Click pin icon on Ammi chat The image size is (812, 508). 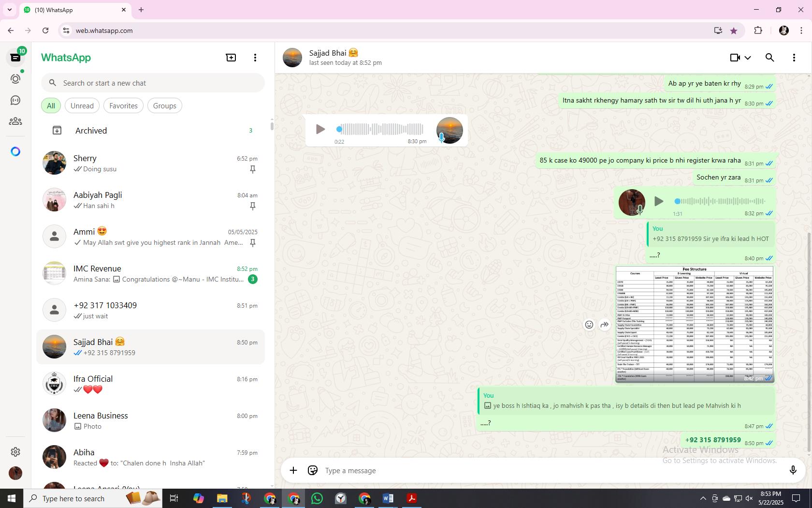pos(252,243)
